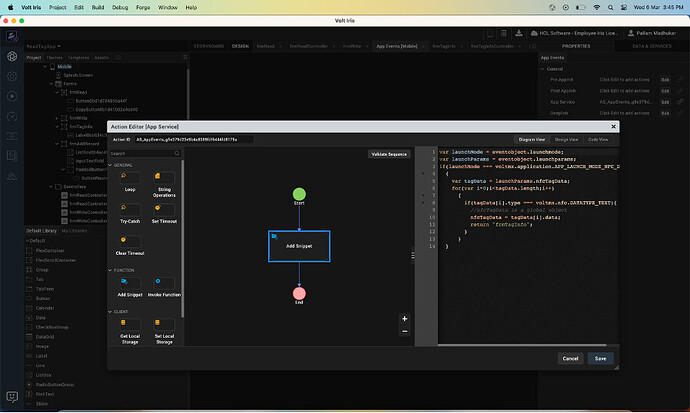
Task: Click the user profile icon near Pallam Madhukar
Action: (x=631, y=33)
